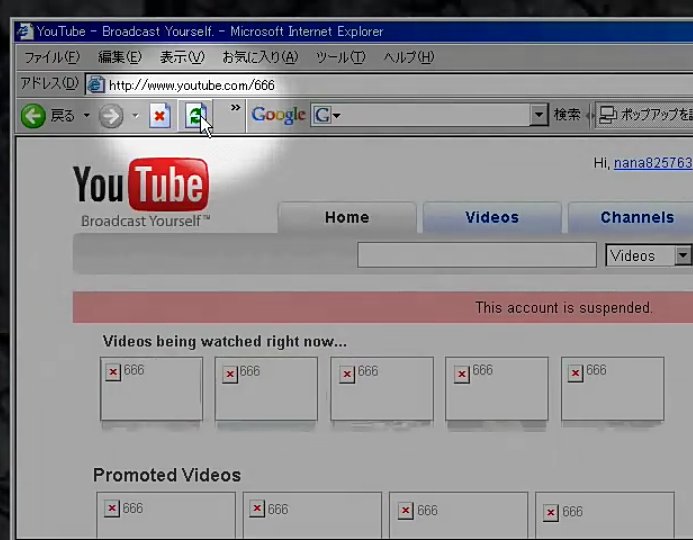Click the 'Broadcast Yourself' tagline text
Screen dimensions: 693x540
(146, 221)
